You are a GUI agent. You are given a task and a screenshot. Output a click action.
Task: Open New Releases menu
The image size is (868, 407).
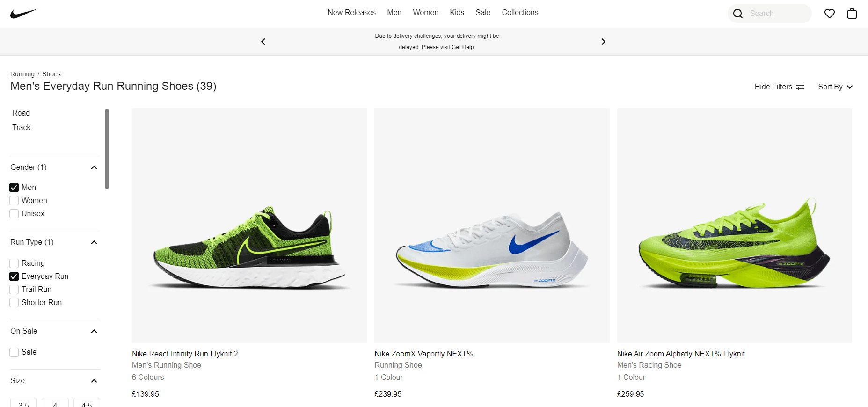click(351, 13)
